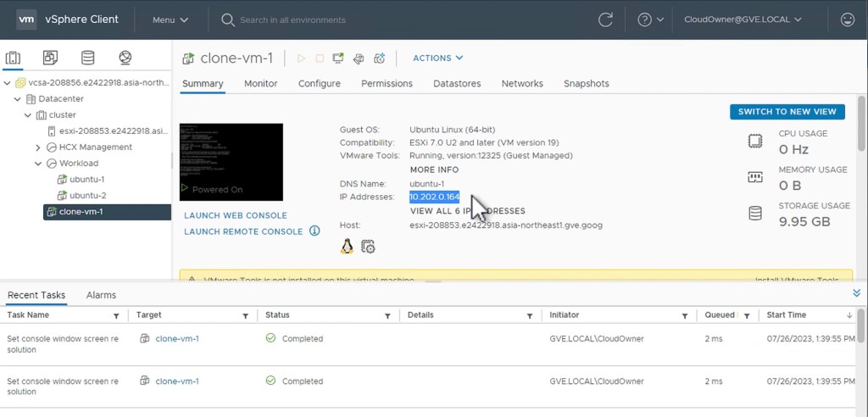The width and height of the screenshot is (868, 417).
Task: Expand the HCX Management resource pool
Action: tap(38, 147)
